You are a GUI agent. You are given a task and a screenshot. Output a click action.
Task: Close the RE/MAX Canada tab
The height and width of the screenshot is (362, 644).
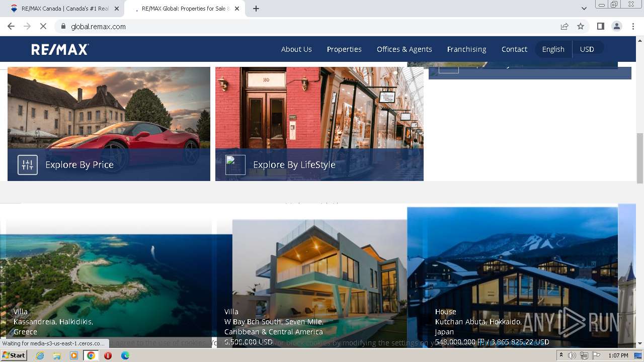point(117,9)
